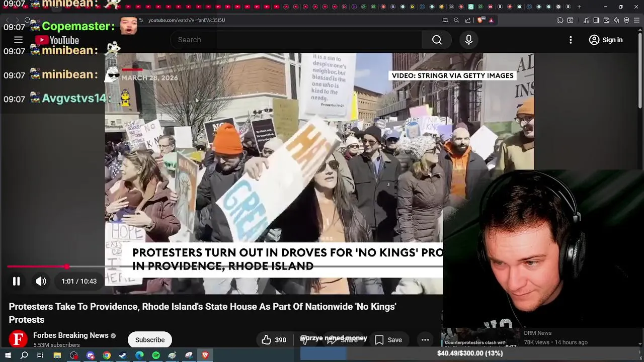Click the share page icon in address bar
644x362 pixels.
[468, 20]
